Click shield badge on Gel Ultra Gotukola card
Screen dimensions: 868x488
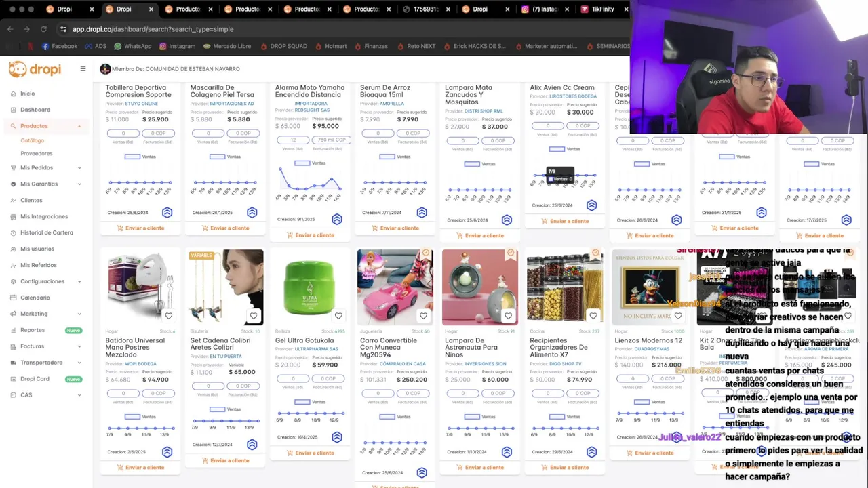(x=337, y=437)
